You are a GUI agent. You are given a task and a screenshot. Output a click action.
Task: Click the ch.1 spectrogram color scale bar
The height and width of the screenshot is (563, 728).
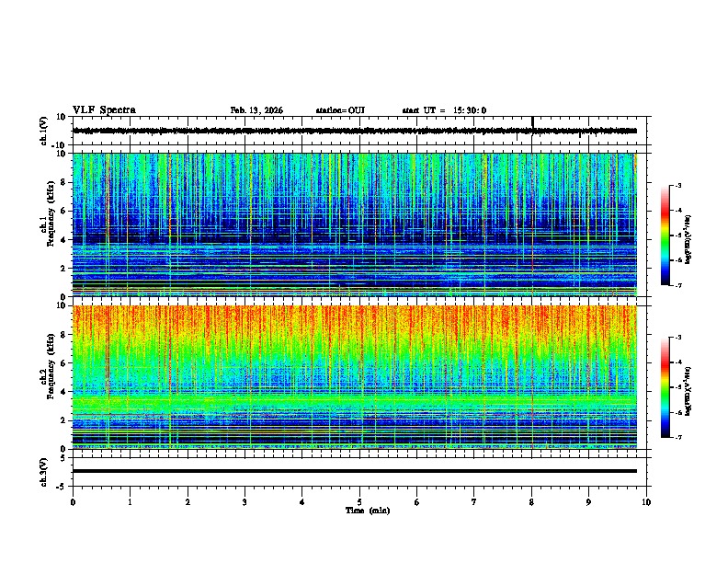(665, 236)
